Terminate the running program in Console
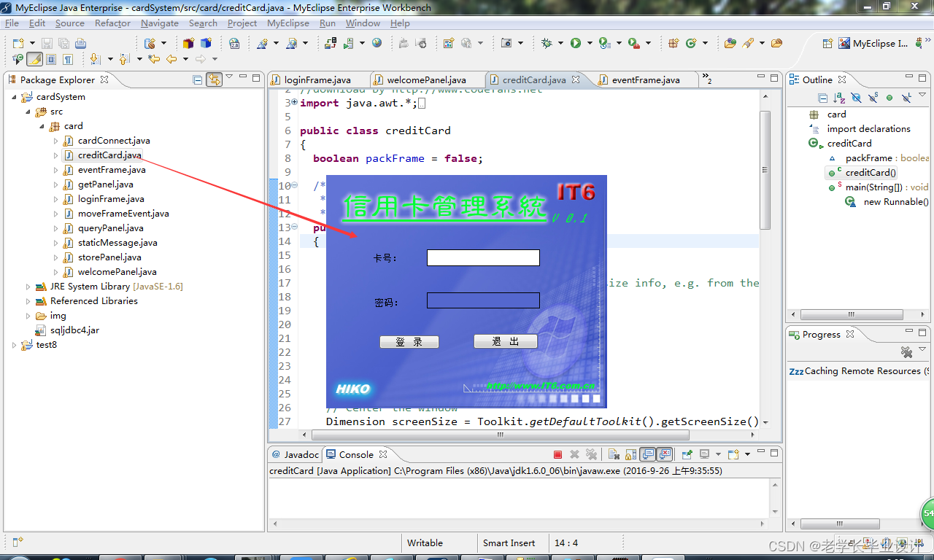This screenshot has height=560, width=934. (557, 454)
